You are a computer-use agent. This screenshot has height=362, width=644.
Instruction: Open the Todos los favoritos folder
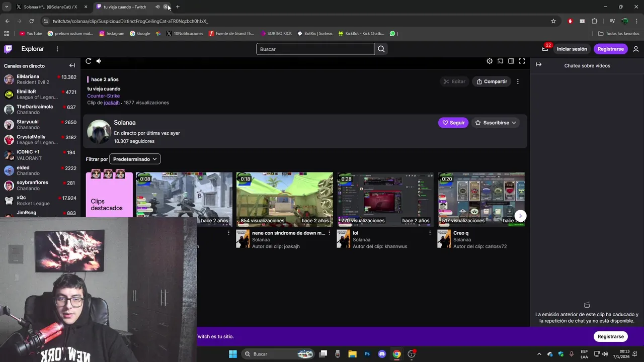619,34
